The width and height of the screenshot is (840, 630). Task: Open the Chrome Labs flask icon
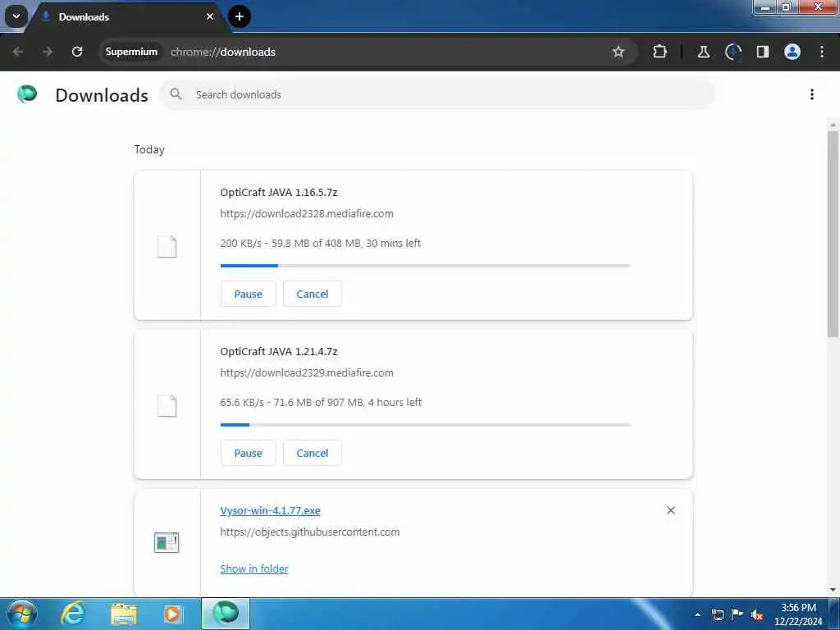coord(703,52)
